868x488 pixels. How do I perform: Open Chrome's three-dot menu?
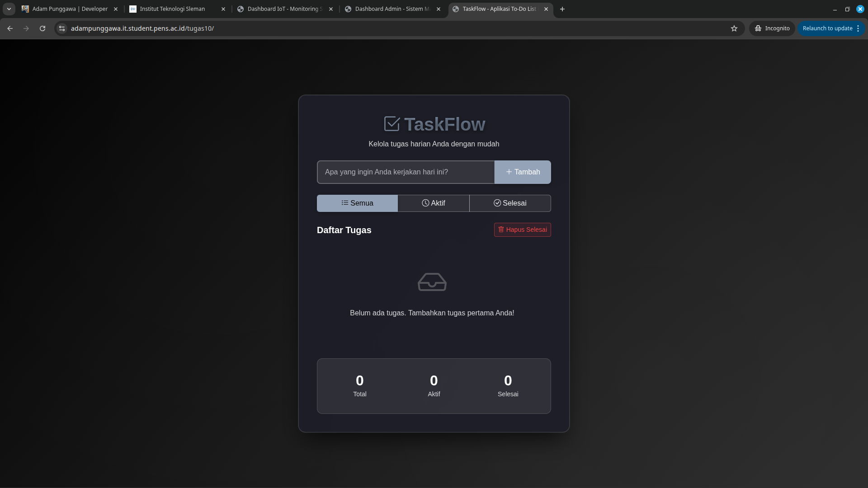click(x=859, y=28)
